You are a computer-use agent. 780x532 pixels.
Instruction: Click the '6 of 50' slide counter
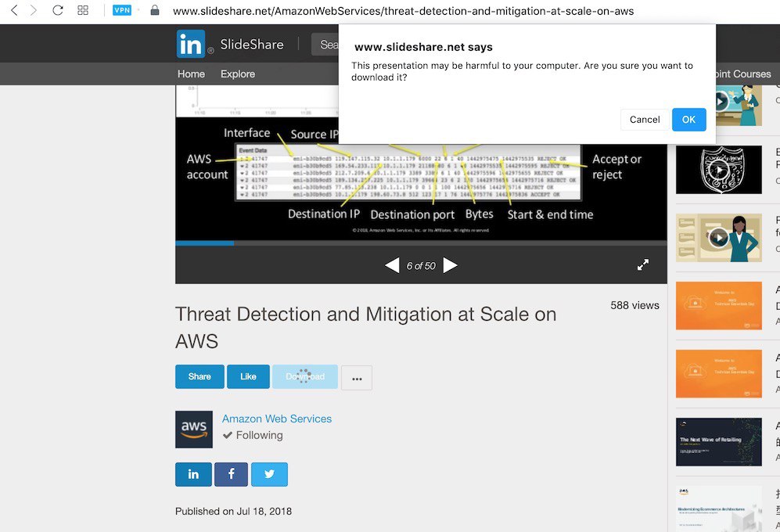coord(421,266)
